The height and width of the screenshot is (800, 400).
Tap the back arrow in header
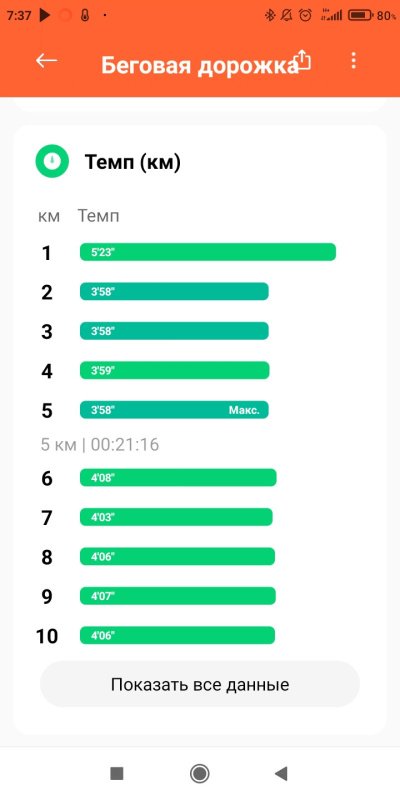pos(46,61)
